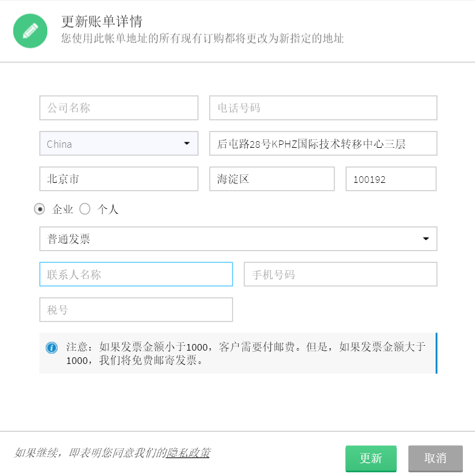This screenshot has height=476, width=475.
Task: Click the 海淀区 district field
Action: 272,179
